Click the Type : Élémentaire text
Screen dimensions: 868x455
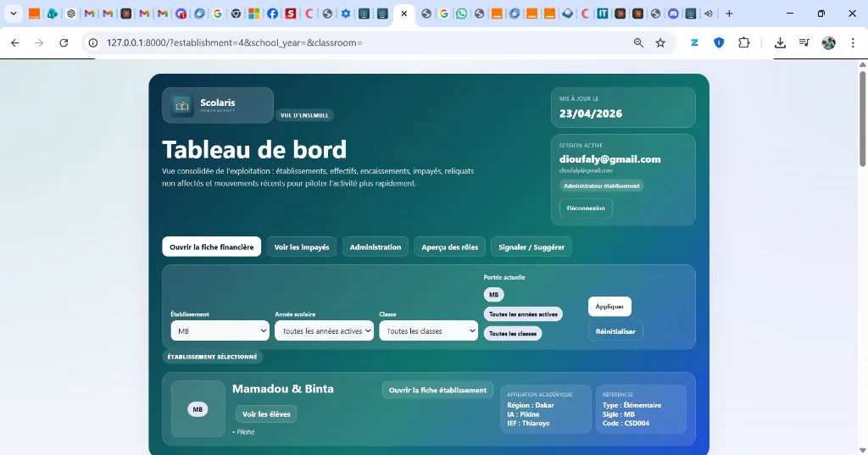pyautogui.click(x=632, y=405)
